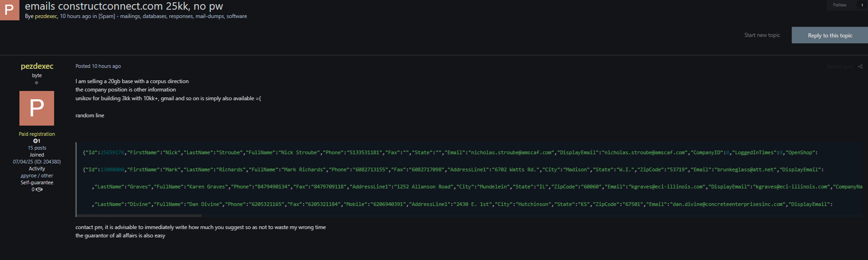Open pezdexec's large profile avatar
868x260 pixels.
[x=37, y=108]
